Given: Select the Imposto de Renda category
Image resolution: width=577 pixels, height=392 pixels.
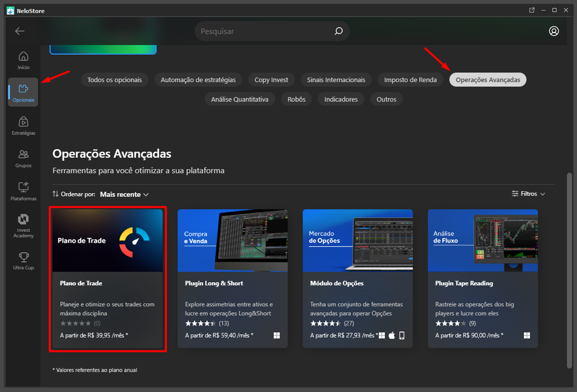Looking at the screenshot, I should point(410,80).
